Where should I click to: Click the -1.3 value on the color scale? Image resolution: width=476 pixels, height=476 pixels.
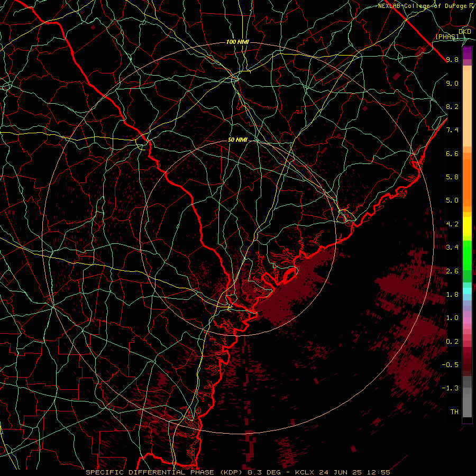pyautogui.click(x=450, y=388)
